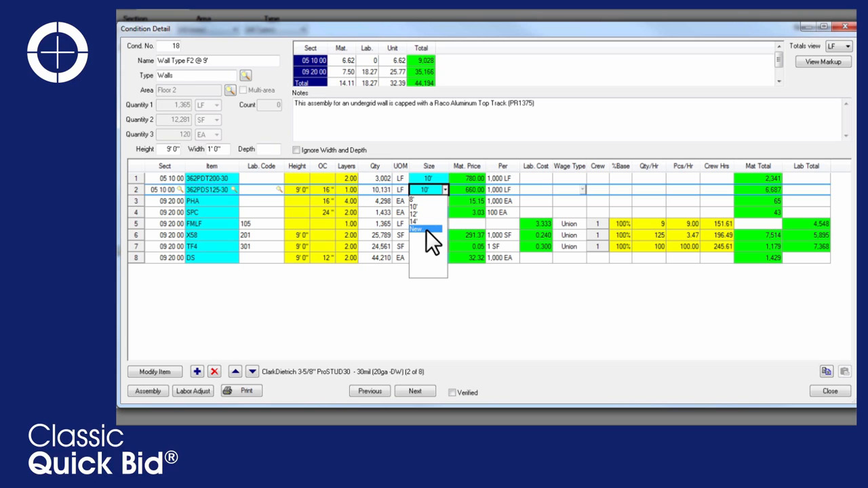Click the empty Depth input field
The height and width of the screenshot is (488, 868).
(269, 149)
